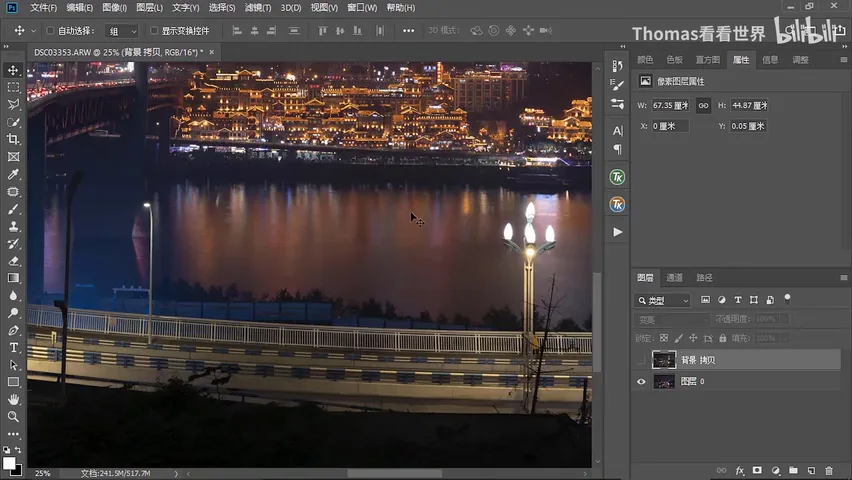This screenshot has width=852, height=480.
Task: Open the 文件(F) menu
Action: 43,8
